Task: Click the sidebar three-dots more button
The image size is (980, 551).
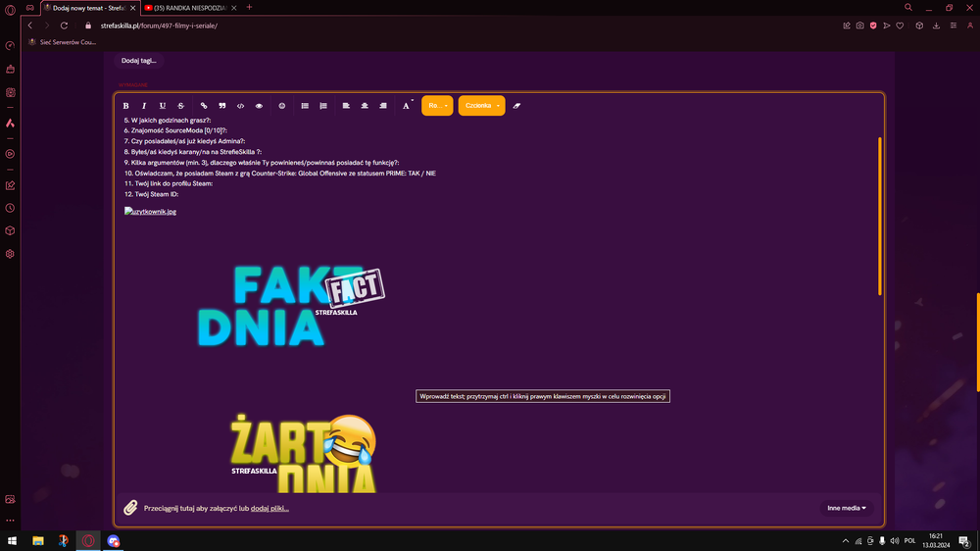Action: pyautogui.click(x=10, y=521)
